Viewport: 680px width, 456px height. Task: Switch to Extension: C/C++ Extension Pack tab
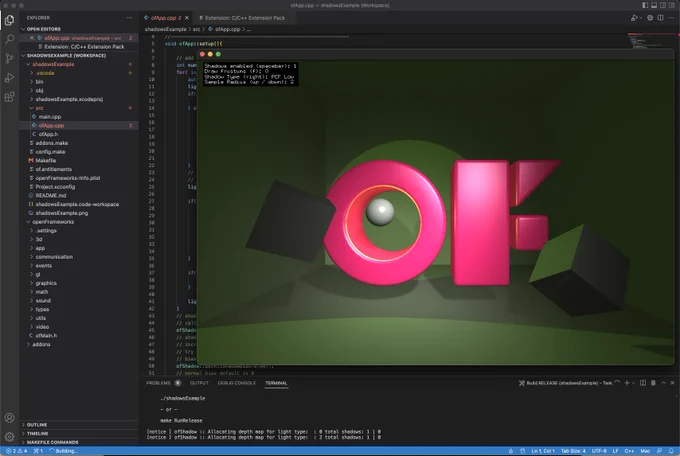pyautogui.click(x=245, y=18)
